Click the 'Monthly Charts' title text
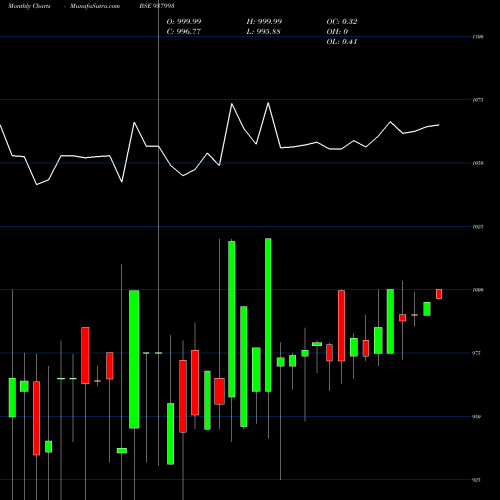Image resolution: width=500 pixels, height=500 pixels. coord(29,6)
